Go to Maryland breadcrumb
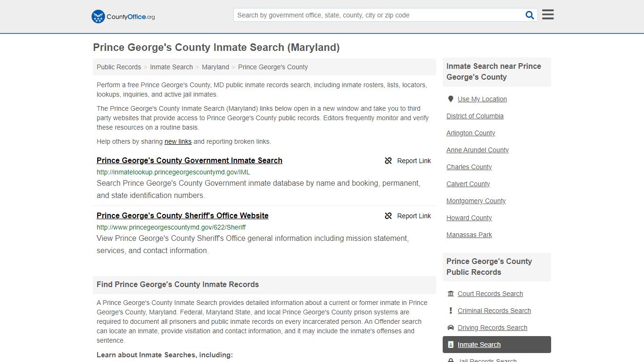Viewport: 644px width, 362px height. [215, 67]
